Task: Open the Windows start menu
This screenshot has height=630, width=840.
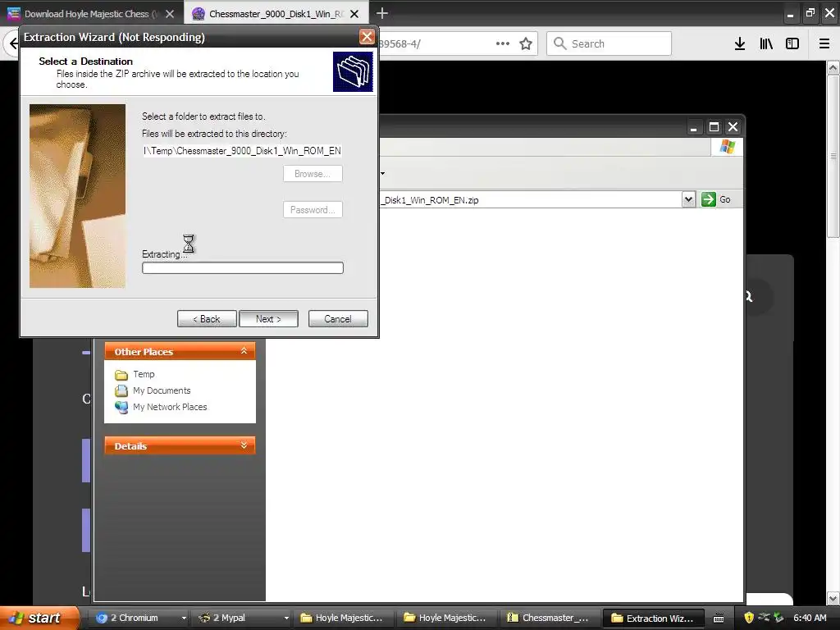Action: tap(39, 618)
